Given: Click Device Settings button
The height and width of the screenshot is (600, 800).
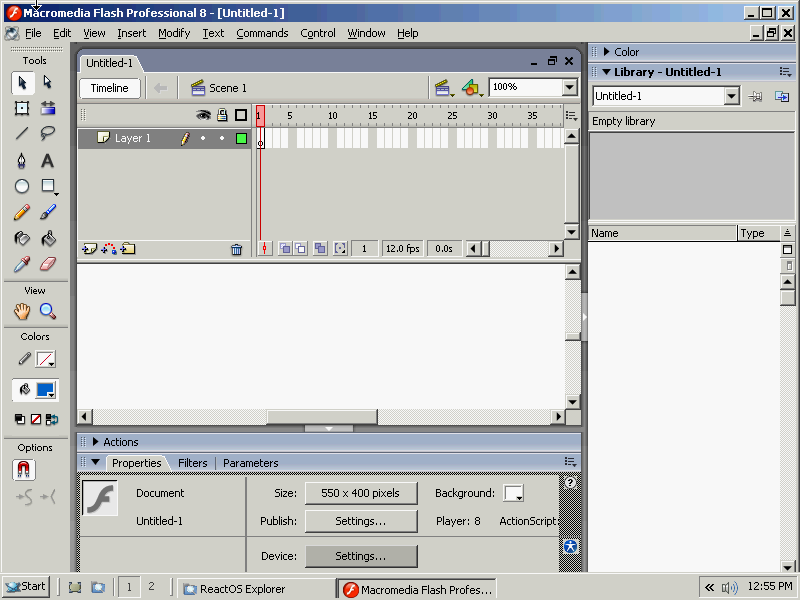Looking at the screenshot, I should point(361,556).
